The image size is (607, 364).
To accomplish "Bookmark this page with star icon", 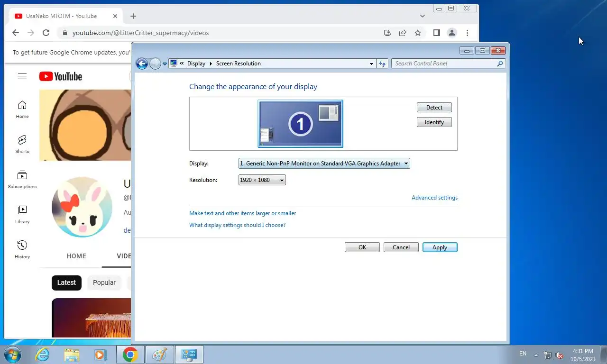I will [x=418, y=33].
